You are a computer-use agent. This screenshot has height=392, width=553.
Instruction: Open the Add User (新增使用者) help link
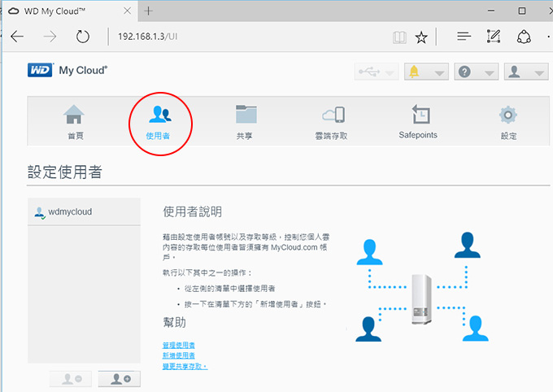(178, 355)
